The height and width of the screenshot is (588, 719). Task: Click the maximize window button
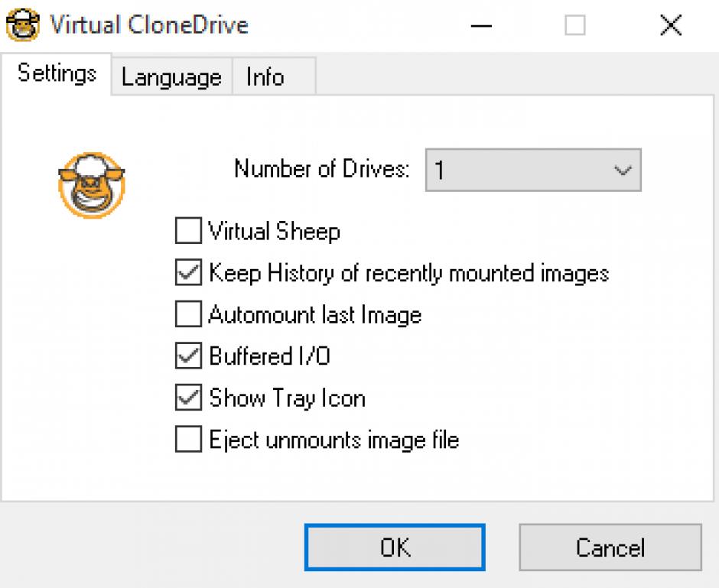click(x=575, y=25)
